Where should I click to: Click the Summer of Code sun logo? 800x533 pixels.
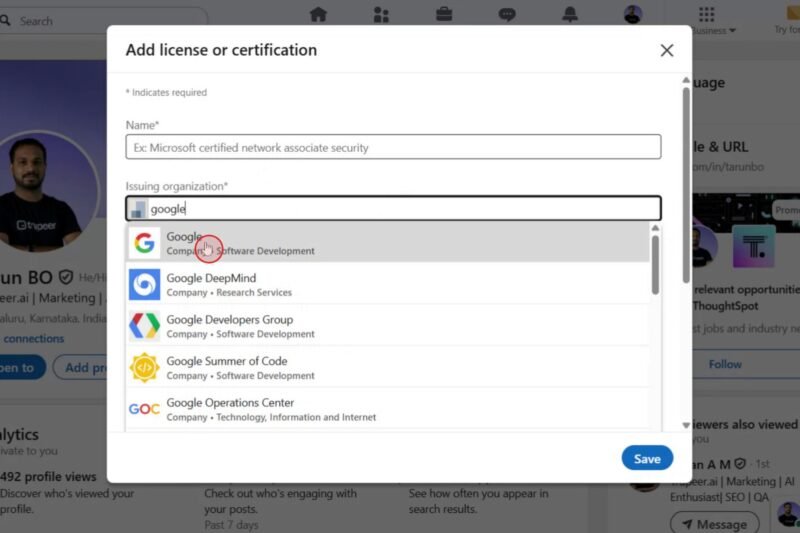point(144,367)
